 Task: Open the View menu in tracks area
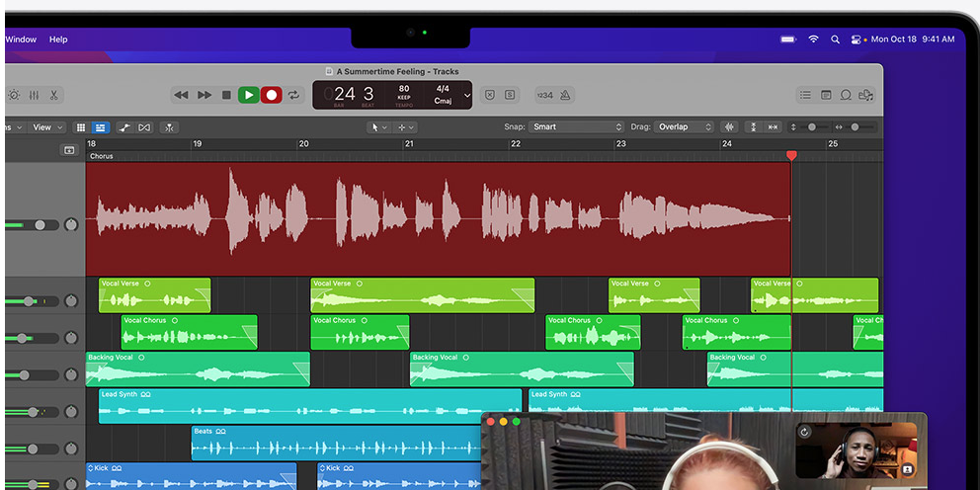(48, 127)
